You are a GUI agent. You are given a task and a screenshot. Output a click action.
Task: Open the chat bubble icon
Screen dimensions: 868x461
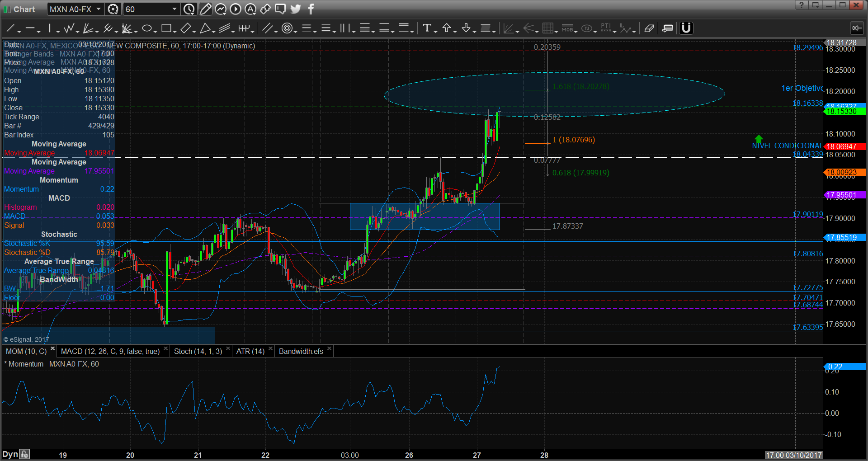280,9
